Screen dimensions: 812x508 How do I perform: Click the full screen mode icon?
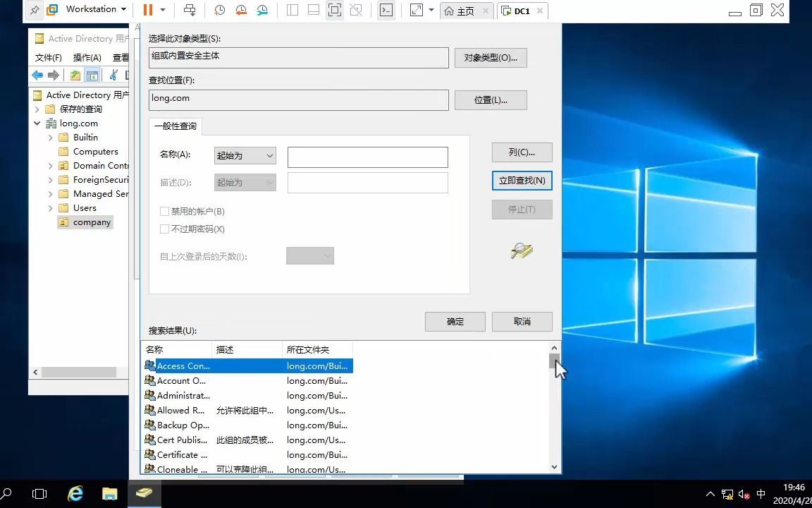[x=335, y=10]
